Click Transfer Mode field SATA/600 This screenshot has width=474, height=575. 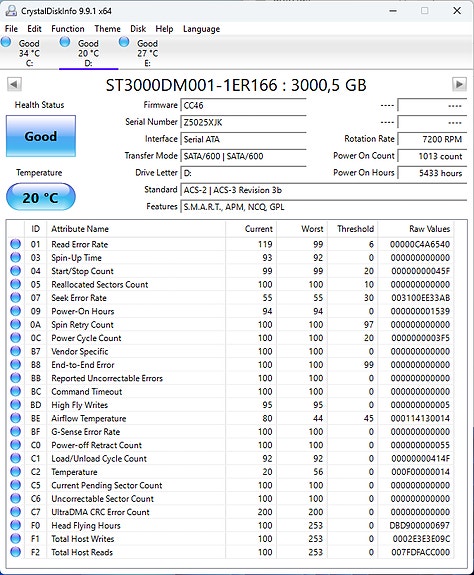243,156
